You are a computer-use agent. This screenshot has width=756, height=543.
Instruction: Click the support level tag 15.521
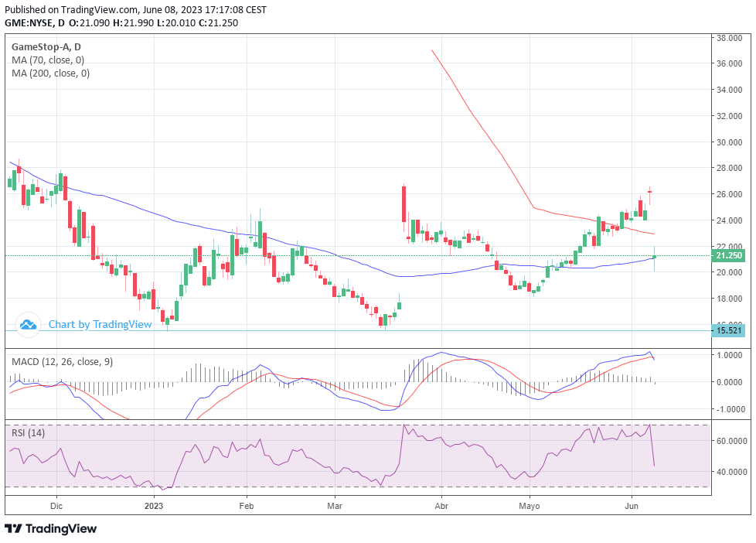728,330
